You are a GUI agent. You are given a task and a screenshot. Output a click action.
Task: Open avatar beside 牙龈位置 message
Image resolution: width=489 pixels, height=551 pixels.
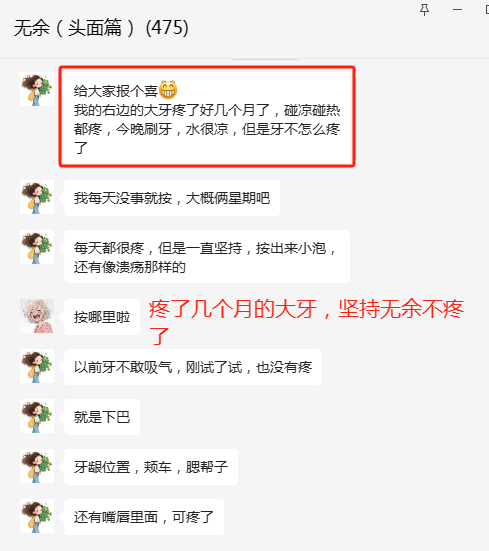(37, 466)
